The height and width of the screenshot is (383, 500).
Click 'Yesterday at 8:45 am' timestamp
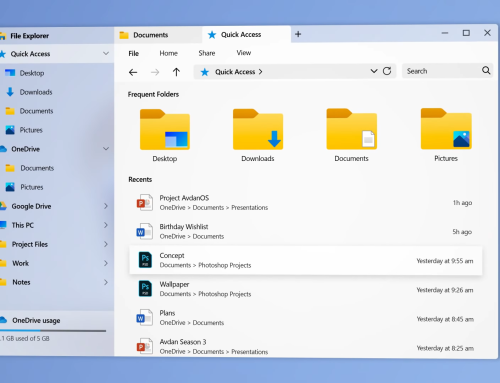pos(445,319)
